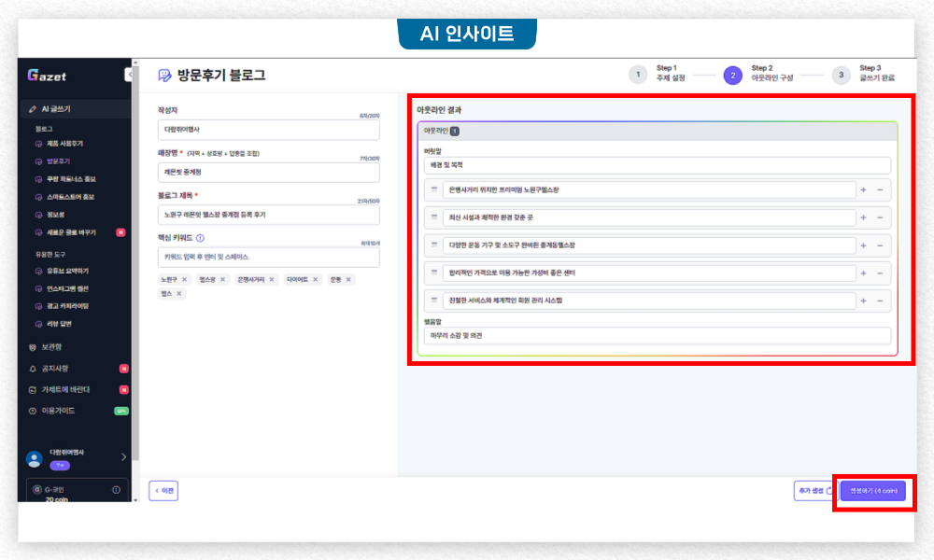Screen dimensions: 934x560
Task: Add item after 최신 시설과 row
Action: tap(863, 217)
